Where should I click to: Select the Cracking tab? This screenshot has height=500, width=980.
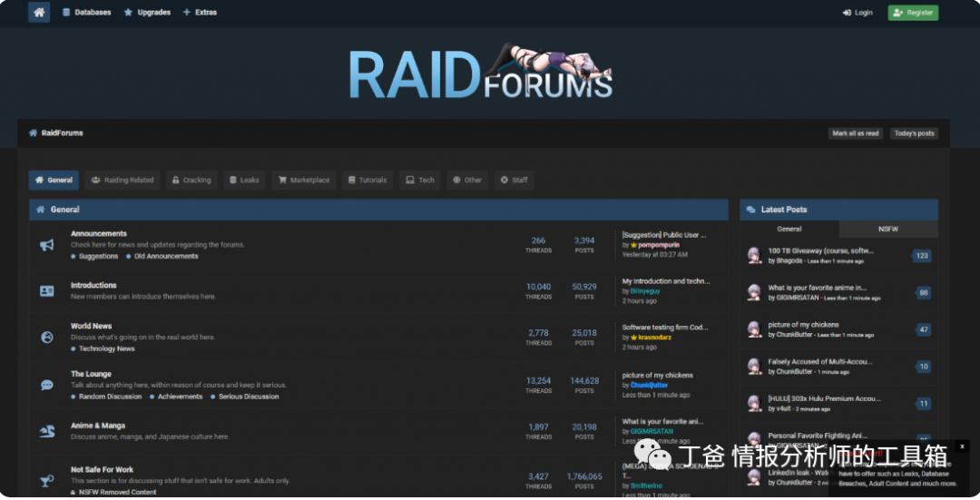pyautogui.click(x=191, y=180)
